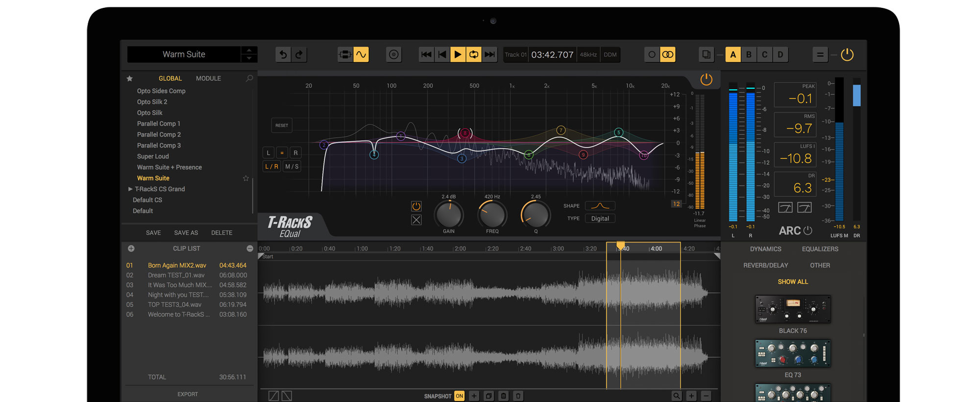Click the SAVE AS button

(x=186, y=233)
